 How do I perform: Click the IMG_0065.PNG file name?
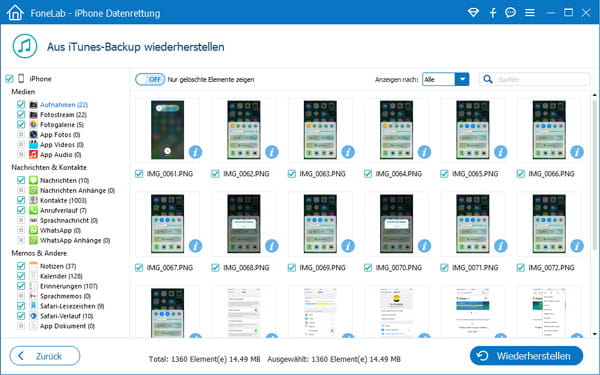point(475,174)
